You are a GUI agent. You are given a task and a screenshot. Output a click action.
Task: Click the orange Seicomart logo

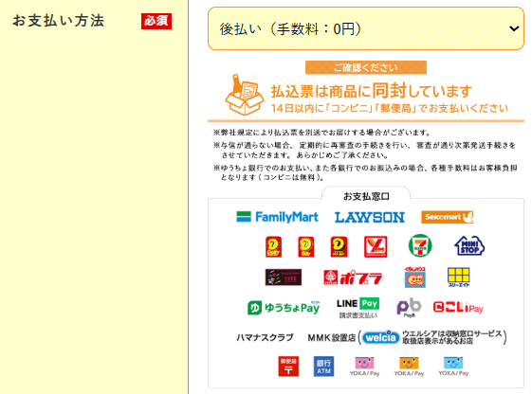pos(448,217)
